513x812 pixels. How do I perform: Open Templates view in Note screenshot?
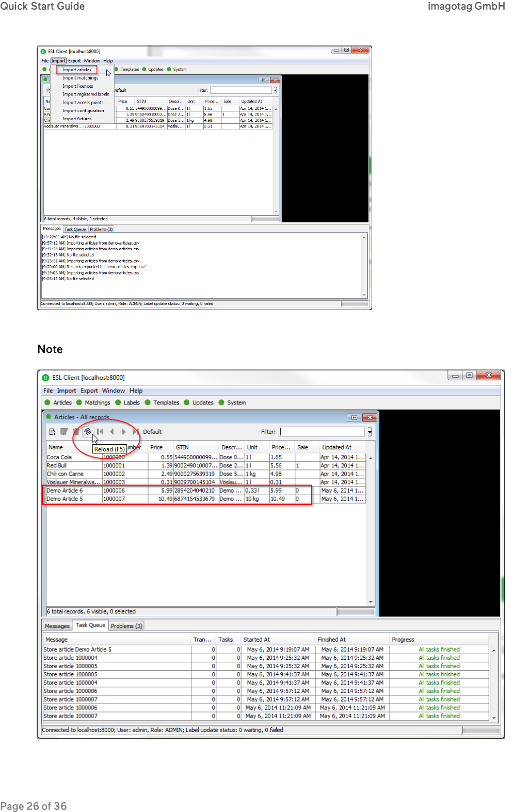(162, 402)
